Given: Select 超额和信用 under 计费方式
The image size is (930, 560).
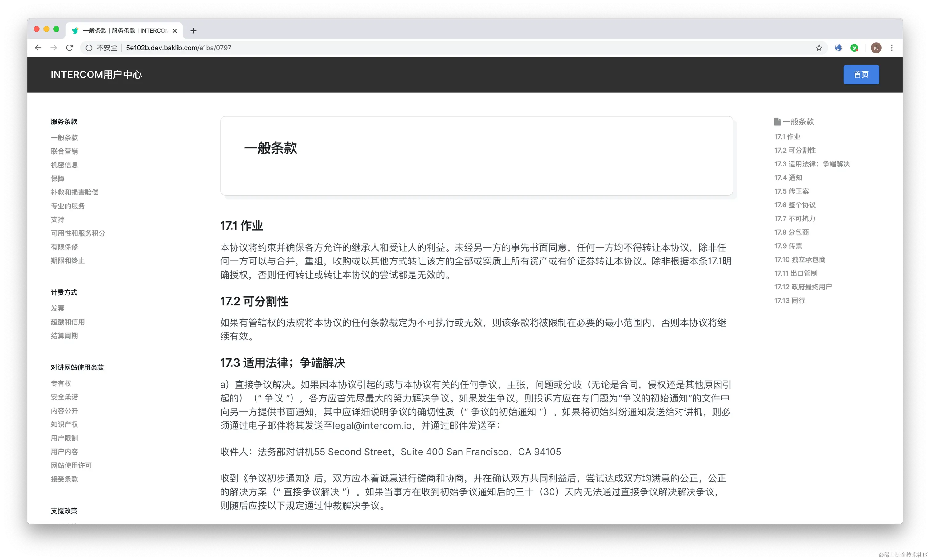Looking at the screenshot, I should click(68, 322).
